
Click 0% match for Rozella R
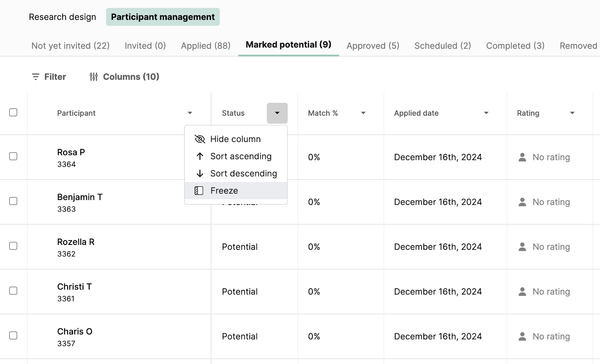(314, 247)
